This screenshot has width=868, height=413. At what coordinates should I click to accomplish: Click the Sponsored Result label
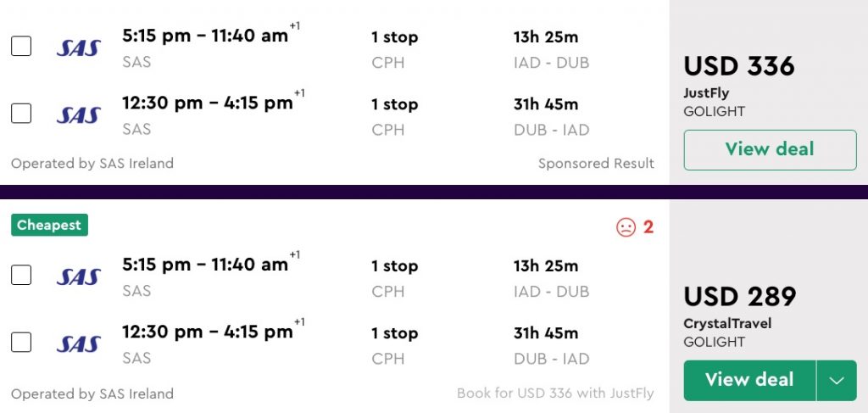pyautogui.click(x=596, y=164)
